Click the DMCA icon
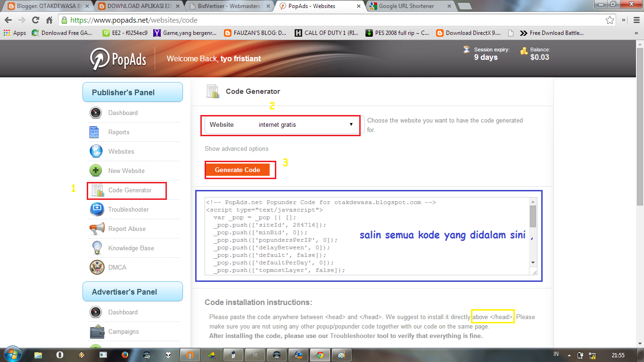The image size is (644, 362). tap(96, 267)
